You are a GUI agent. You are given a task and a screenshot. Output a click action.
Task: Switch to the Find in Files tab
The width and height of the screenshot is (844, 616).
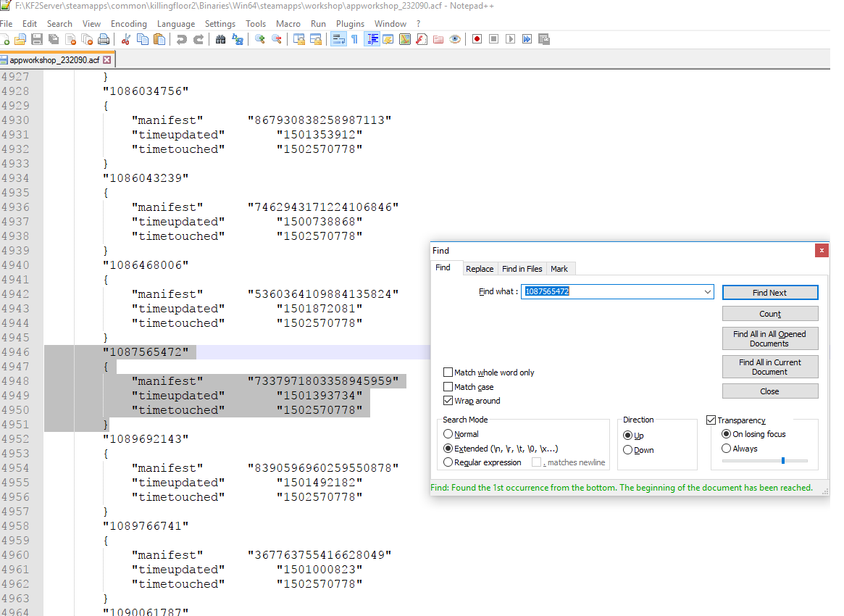522,269
